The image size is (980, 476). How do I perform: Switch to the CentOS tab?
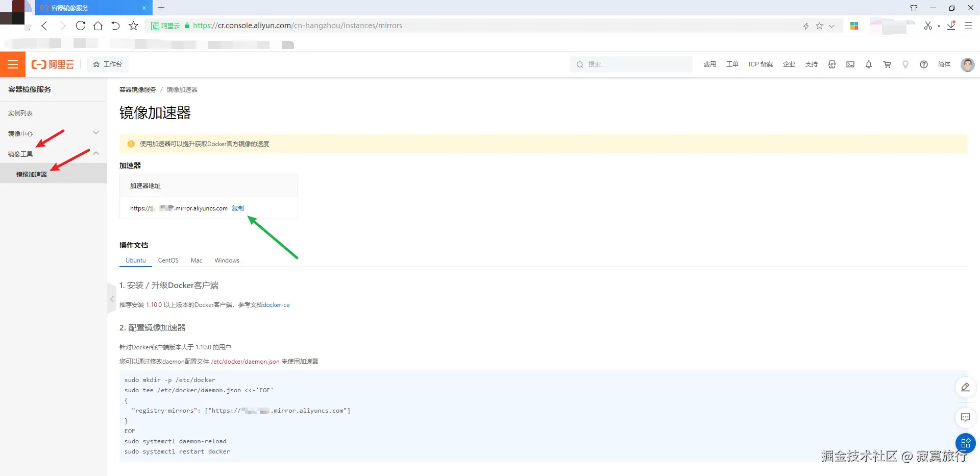coord(168,260)
